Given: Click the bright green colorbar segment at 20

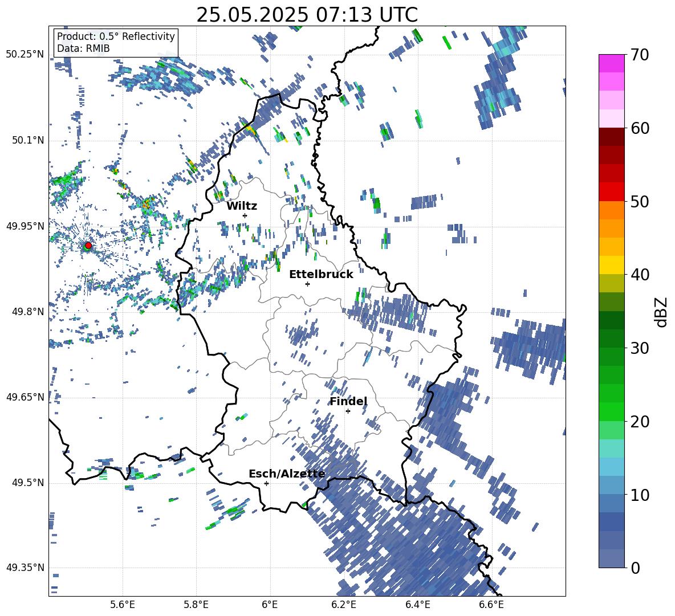Looking at the screenshot, I should click(611, 411).
